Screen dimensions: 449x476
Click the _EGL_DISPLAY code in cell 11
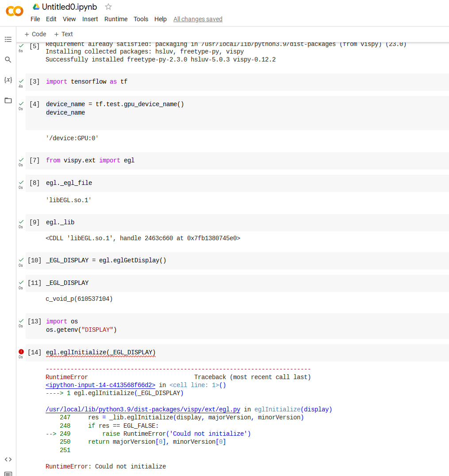[x=67, y=283]
